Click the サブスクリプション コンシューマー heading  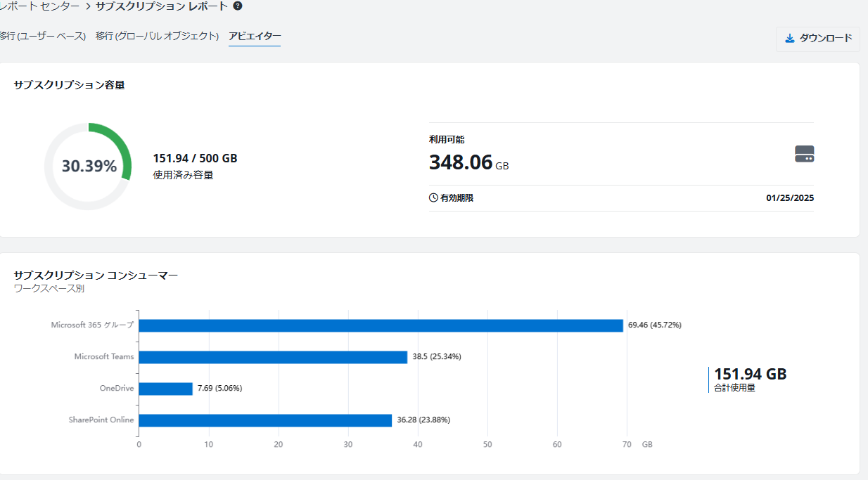point(96,275)
